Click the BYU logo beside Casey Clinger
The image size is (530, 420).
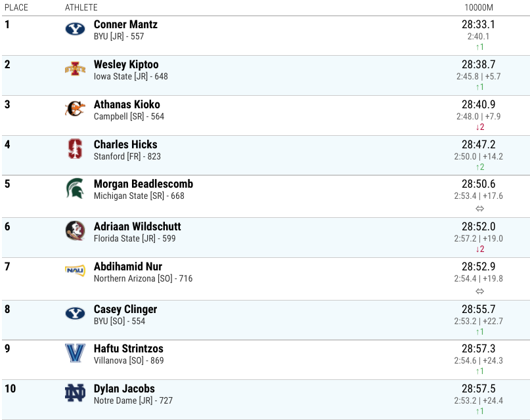pos(75,313)
